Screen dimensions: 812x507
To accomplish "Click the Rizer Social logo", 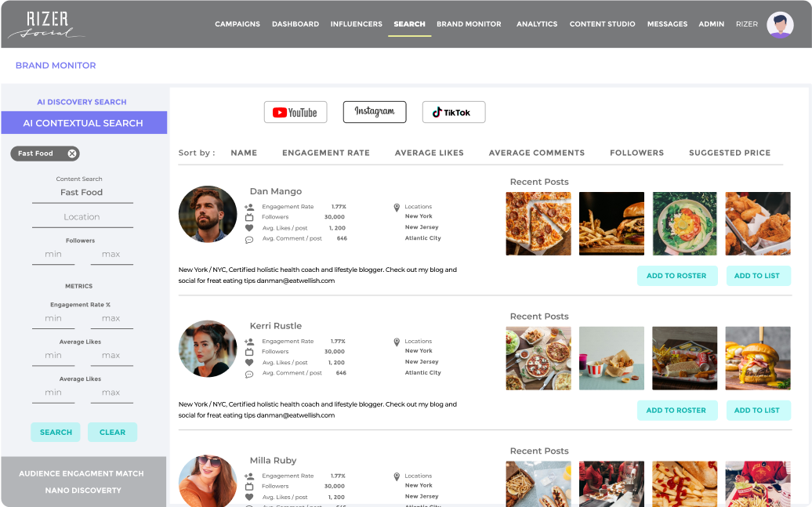I will (x=46, y=24).
